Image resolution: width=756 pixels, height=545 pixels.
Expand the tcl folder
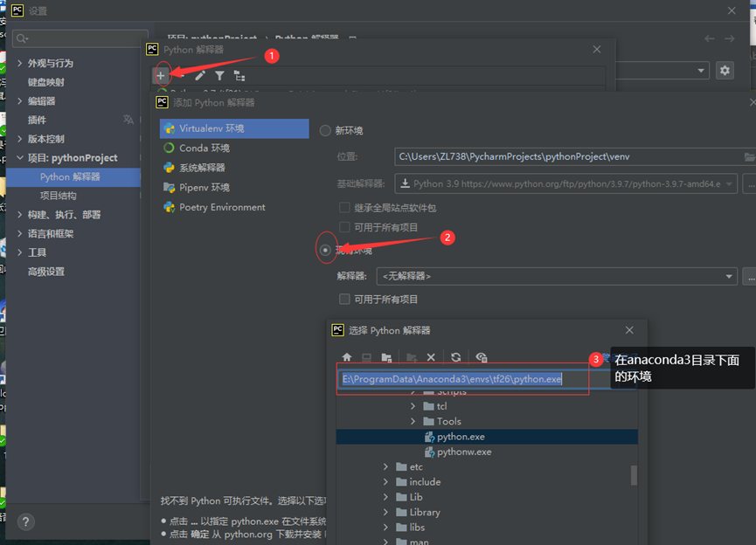(413, 406)
